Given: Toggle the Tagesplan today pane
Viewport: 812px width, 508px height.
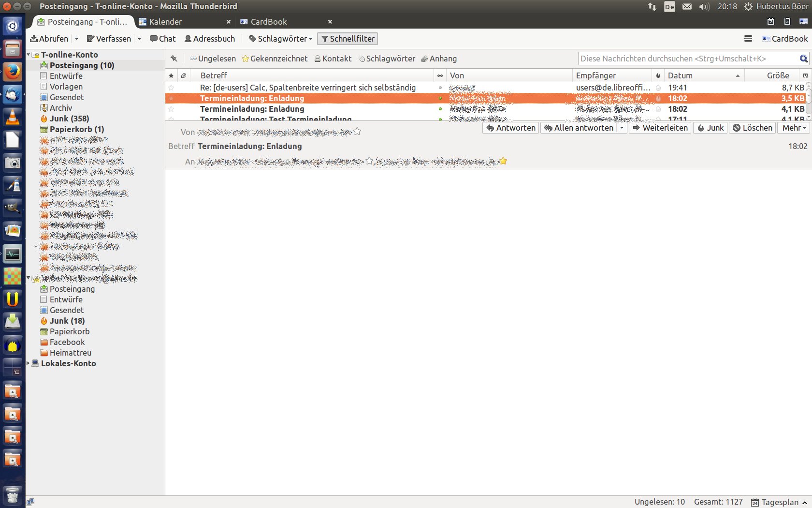Looking at the screenshot, I should coord(779,502).
